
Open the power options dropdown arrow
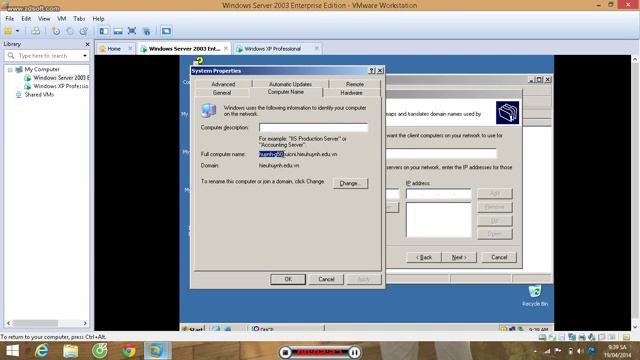point(18,31)
